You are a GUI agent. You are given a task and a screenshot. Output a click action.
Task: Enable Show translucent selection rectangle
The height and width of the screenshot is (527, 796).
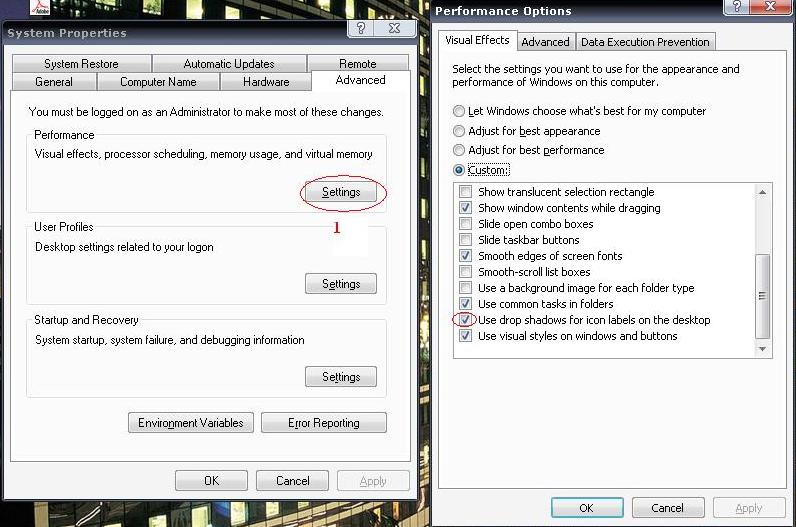pos(465,192)
